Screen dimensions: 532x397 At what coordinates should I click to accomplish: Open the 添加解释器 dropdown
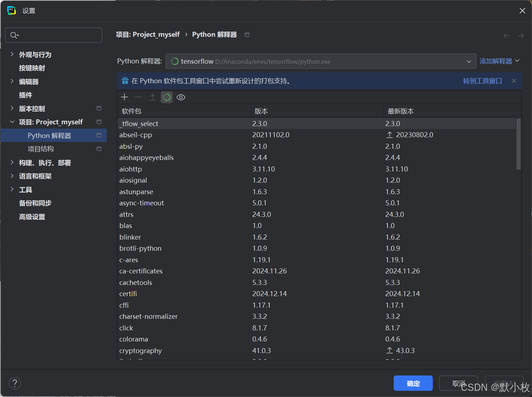click(x=500, y=61)
